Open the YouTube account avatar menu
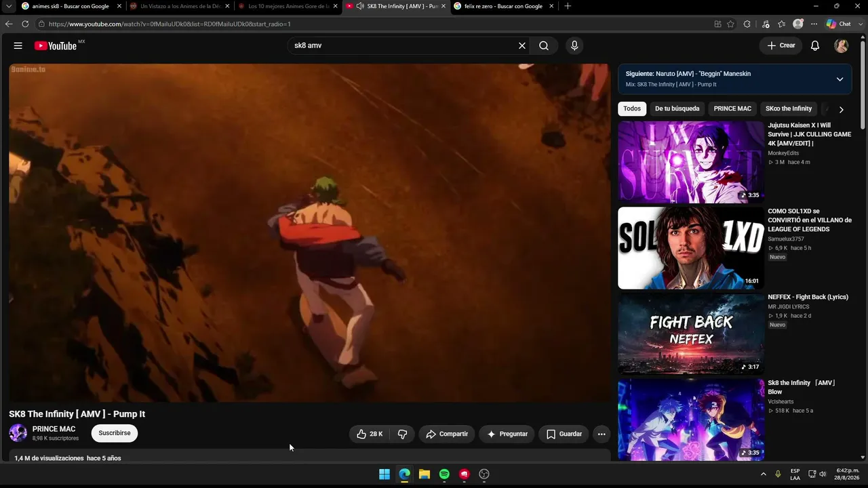The width and height of the screenshot is (868, 488). (x=842, y=45)
